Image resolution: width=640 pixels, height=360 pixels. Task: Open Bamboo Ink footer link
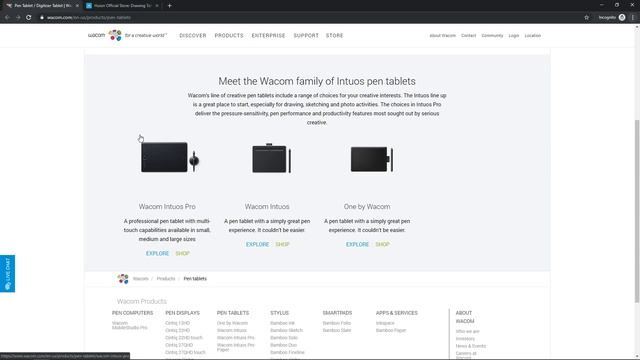(282, 323)
